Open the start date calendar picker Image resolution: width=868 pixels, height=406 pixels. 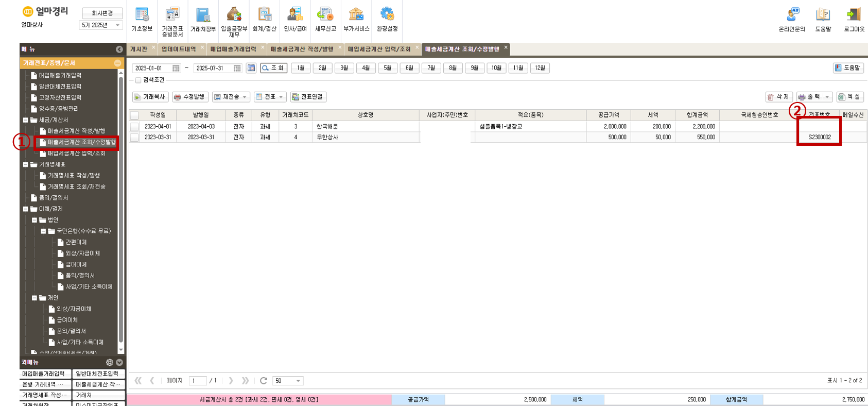[176, 68]
